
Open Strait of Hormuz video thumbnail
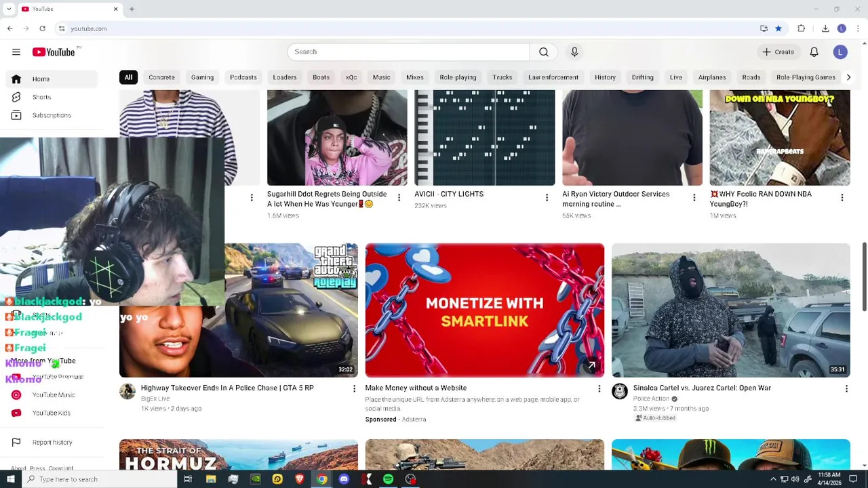239,455
